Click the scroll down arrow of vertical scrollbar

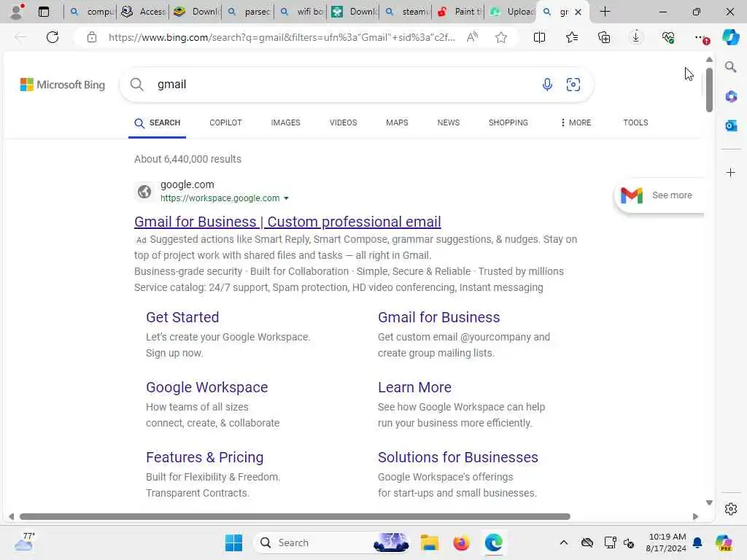pyautogui.click(x=709, y=503)
